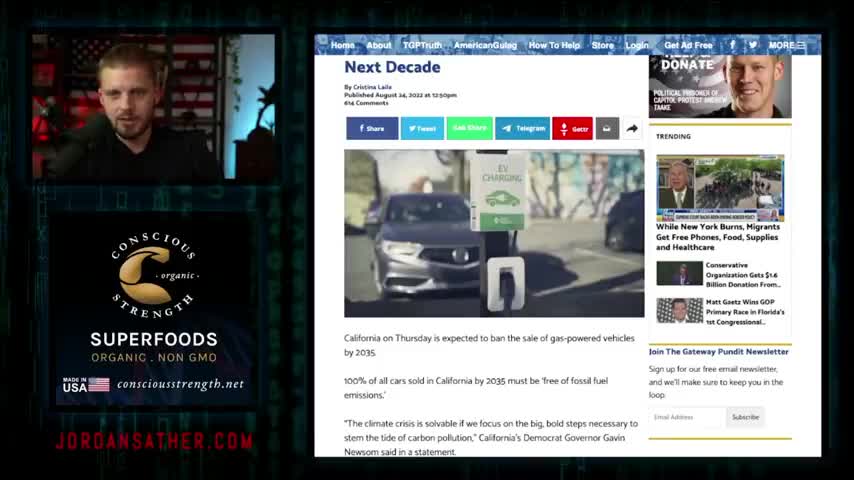Click the JORDANSATHER.COM text

tap(155, 441)
